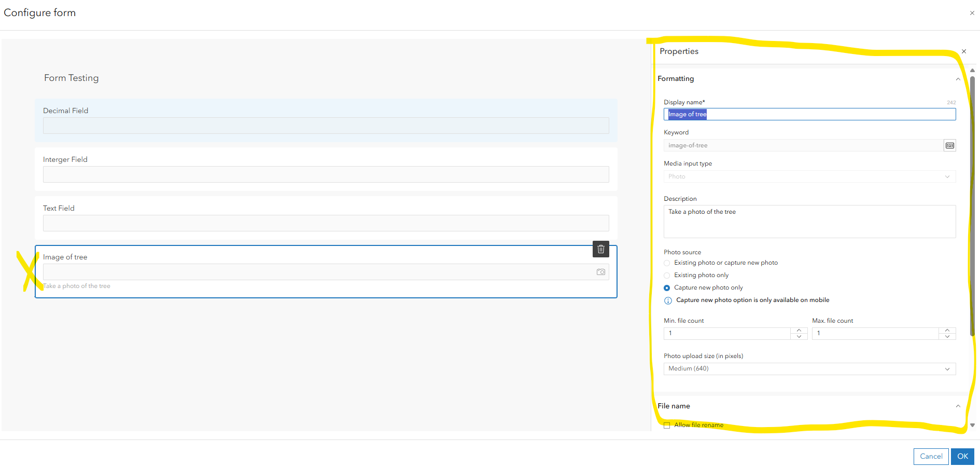Click OK to save the form
Screen dimensions: 980x467
click(962, 456)
